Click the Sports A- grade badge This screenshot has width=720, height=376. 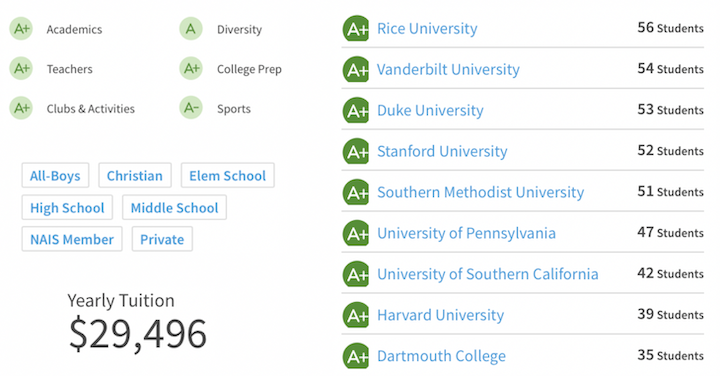[191, 108]
